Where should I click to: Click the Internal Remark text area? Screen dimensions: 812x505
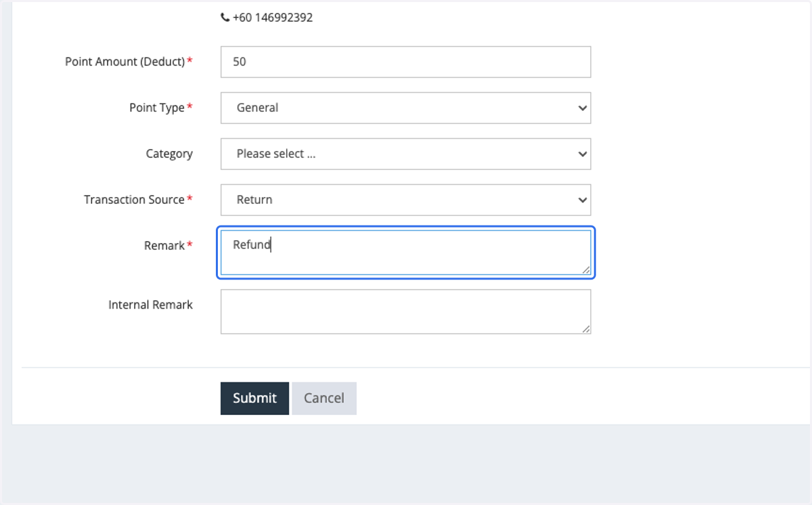coord(405,311)
